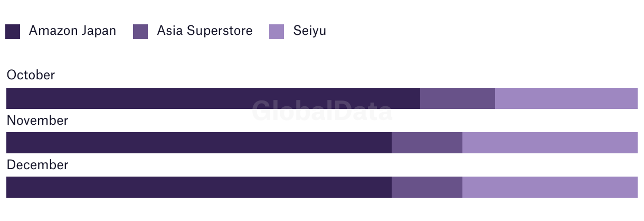Select the October Amazon Japan bar segment
This screenshot has height=221, width=644.
tap(213, 98)
